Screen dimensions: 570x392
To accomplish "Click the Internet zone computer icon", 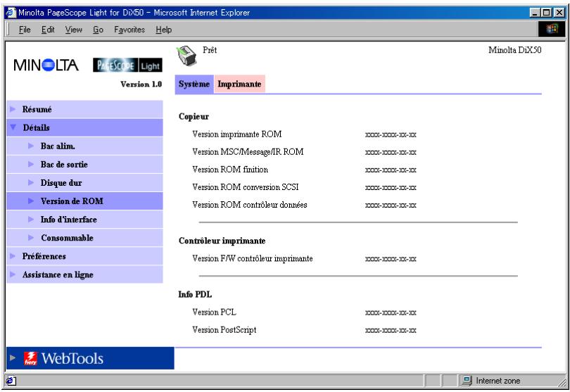I will click(x=467, y=380).
